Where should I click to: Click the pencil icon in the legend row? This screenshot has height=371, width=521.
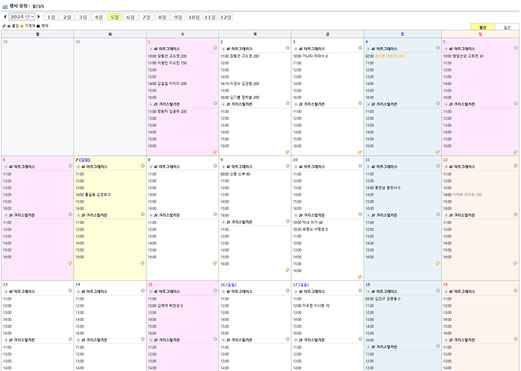[x=4, y=26]
